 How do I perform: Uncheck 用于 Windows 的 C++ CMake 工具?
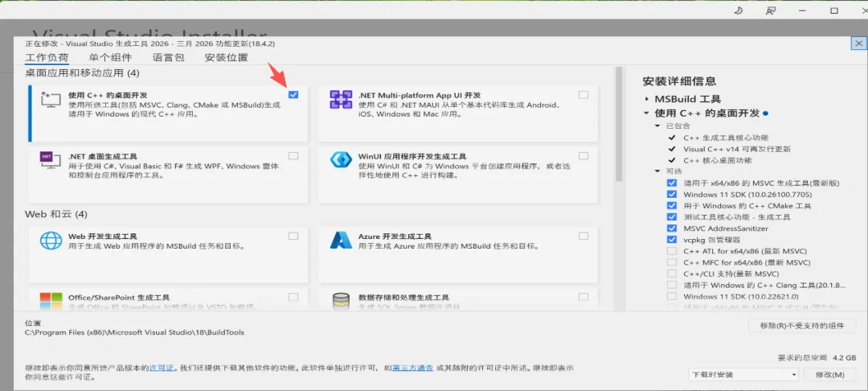coord(672,205)
